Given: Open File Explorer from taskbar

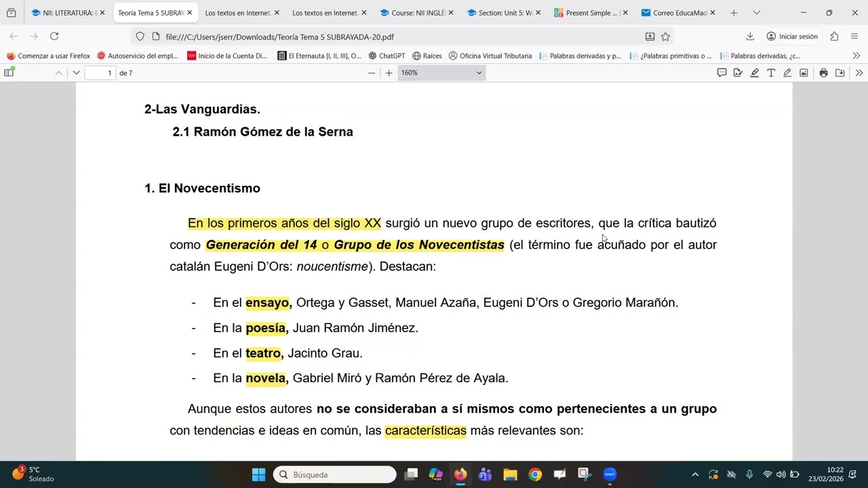Looking at the screenshot, I should 510,474.
